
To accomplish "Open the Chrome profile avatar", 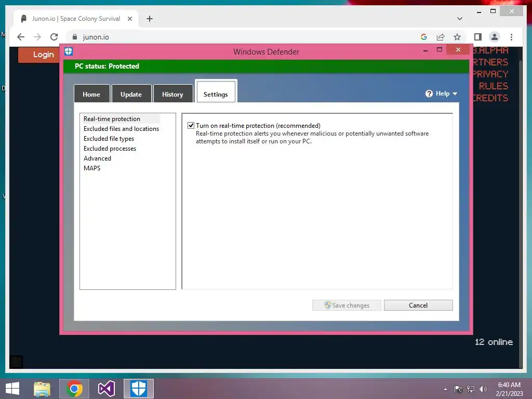I will [495, 37].
